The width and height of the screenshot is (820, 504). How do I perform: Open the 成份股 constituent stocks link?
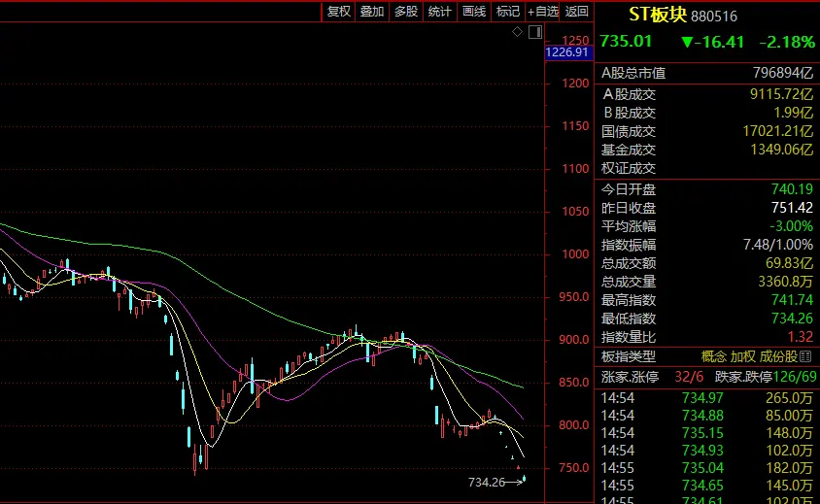click(x=777, y=357)
